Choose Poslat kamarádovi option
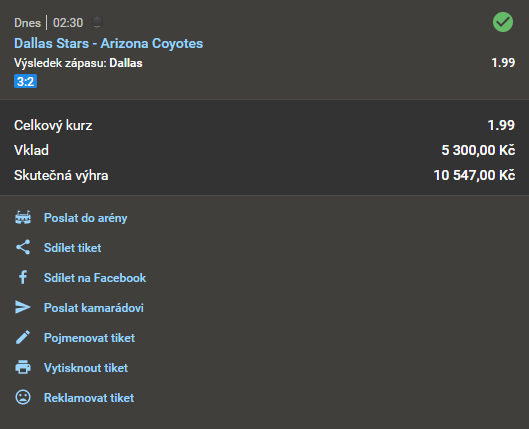This screenshot has height=429, width=529. point(93,308)
